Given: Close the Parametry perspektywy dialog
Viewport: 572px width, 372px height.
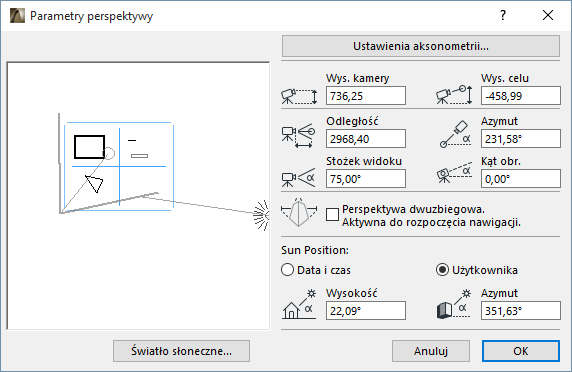Looking at the screenshot, I should [548, 15].
